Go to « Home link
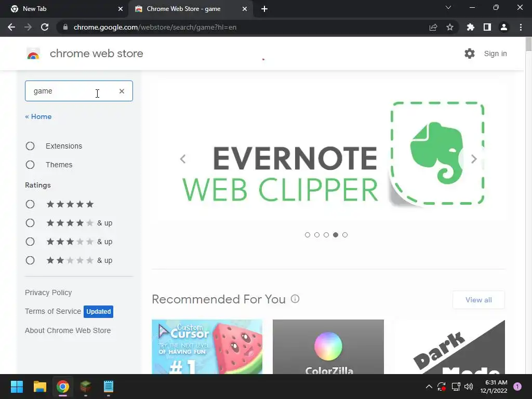 [38, 116]
